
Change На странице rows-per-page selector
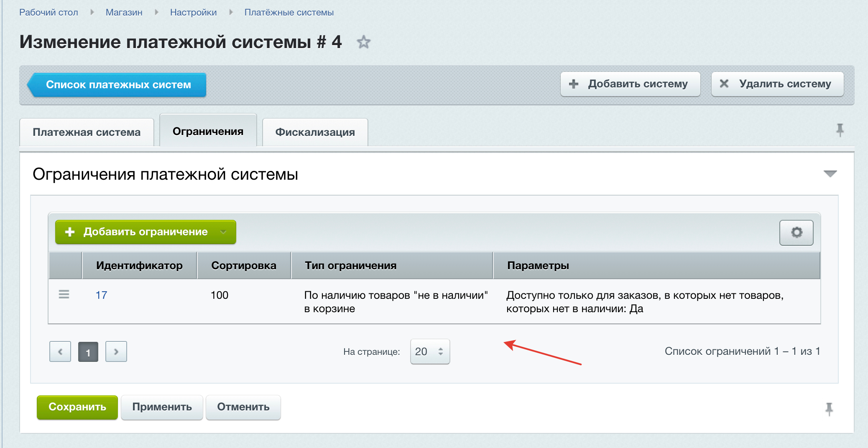(430, 351)
